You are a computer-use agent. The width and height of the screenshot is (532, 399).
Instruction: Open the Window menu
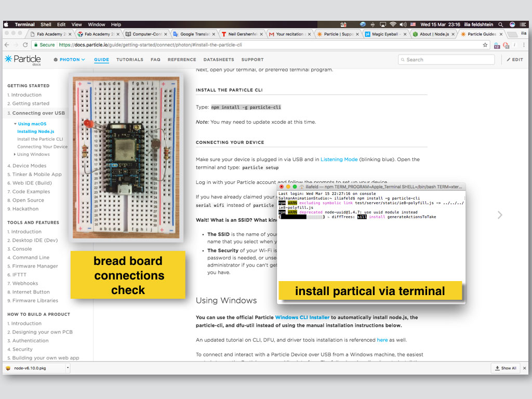click(x=96, y=24)
